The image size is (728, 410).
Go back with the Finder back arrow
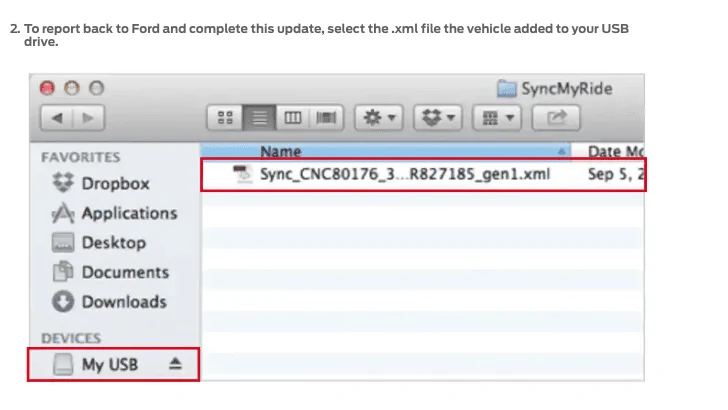pos(57,118)
